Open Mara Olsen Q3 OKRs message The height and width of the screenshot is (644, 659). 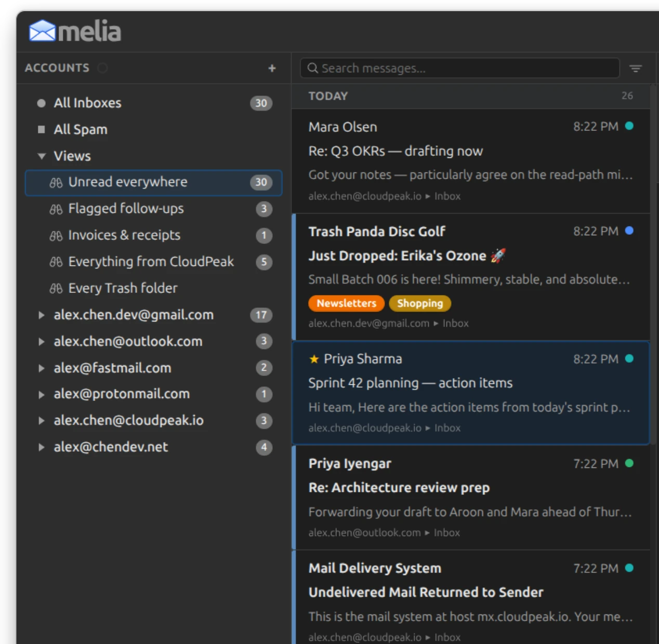[471, 161]
